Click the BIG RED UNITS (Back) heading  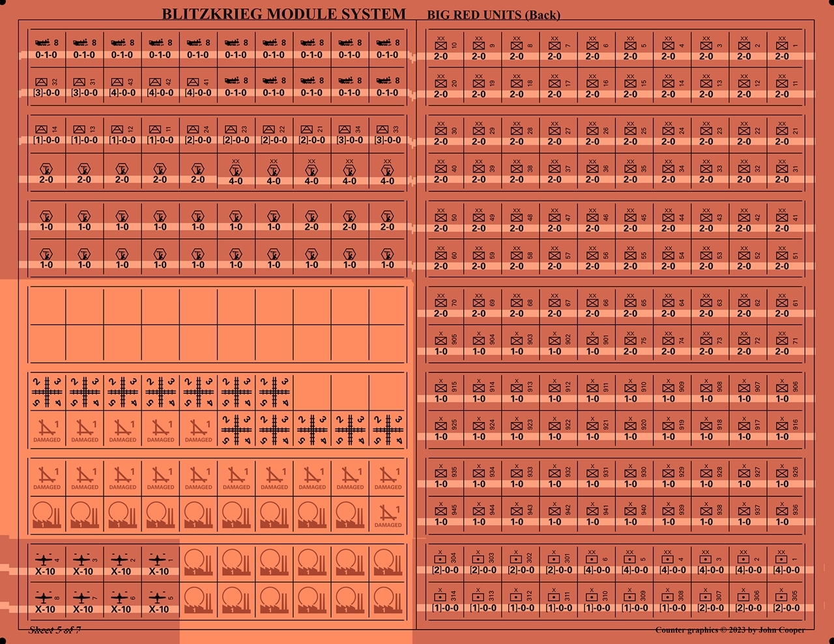[493, 15]
